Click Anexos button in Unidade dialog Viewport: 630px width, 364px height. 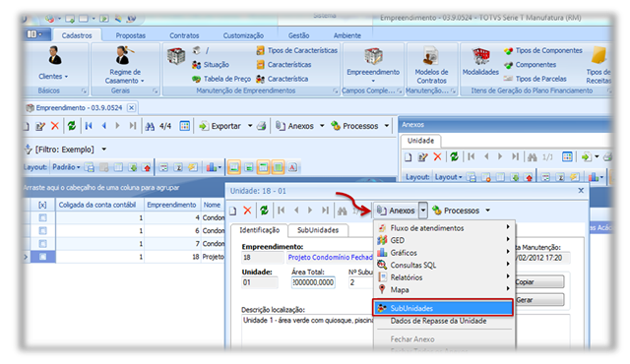pyautogui.click(x=396, y=211)
